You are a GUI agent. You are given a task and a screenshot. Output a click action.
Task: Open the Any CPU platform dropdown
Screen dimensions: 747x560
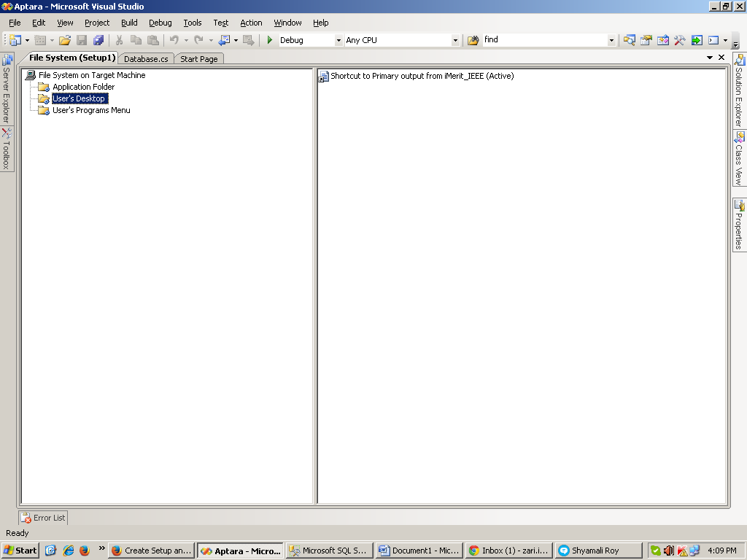455,41
